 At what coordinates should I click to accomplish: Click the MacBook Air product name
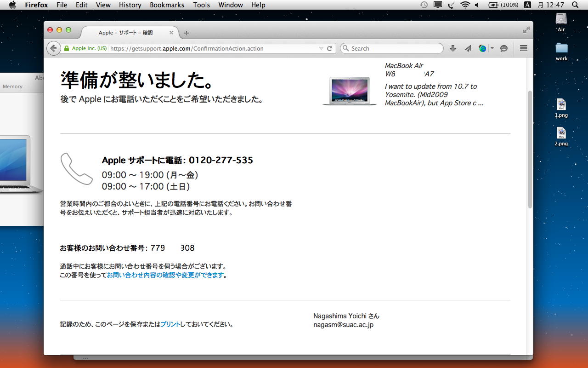pyautogui.click(x=404, y=66)
